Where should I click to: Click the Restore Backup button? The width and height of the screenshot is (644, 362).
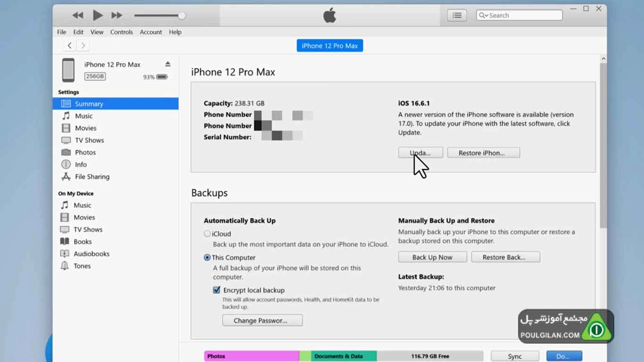point(505,257)
